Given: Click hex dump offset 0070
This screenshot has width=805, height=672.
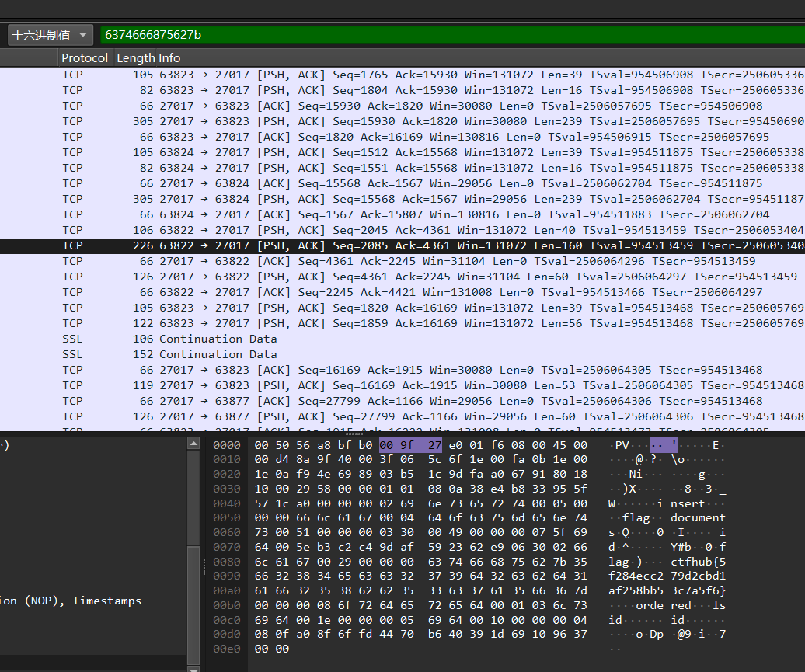Looking at the screenshot, I should pos(226,547).
